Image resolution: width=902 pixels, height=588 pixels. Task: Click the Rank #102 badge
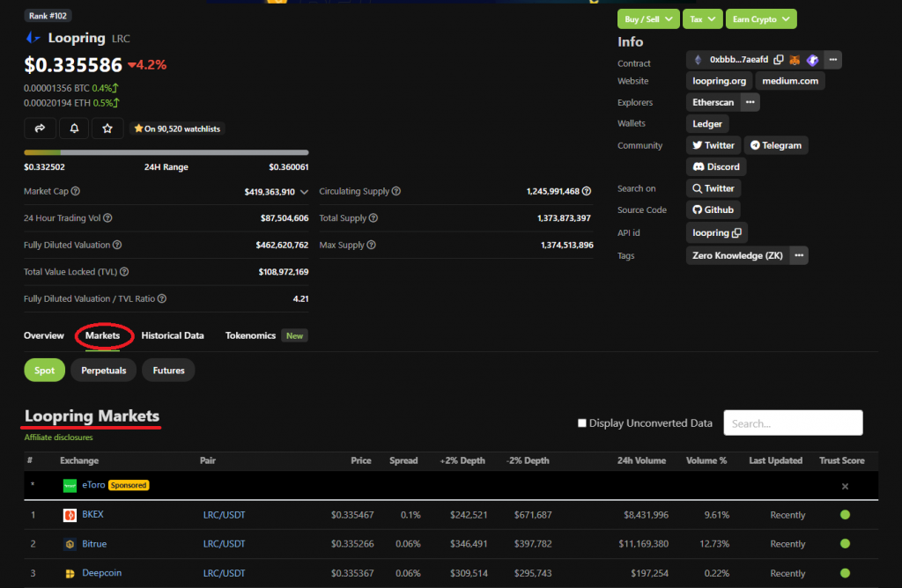(48, 16)
